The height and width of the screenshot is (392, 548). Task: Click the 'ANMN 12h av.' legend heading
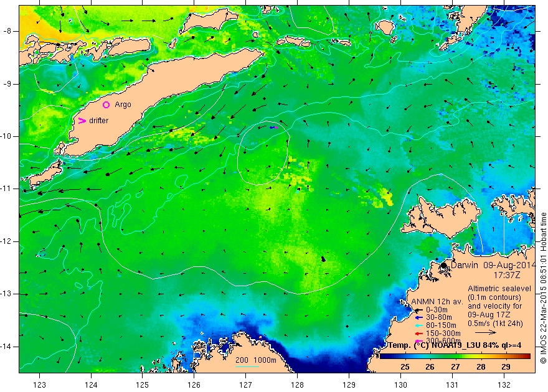(437, 302)
